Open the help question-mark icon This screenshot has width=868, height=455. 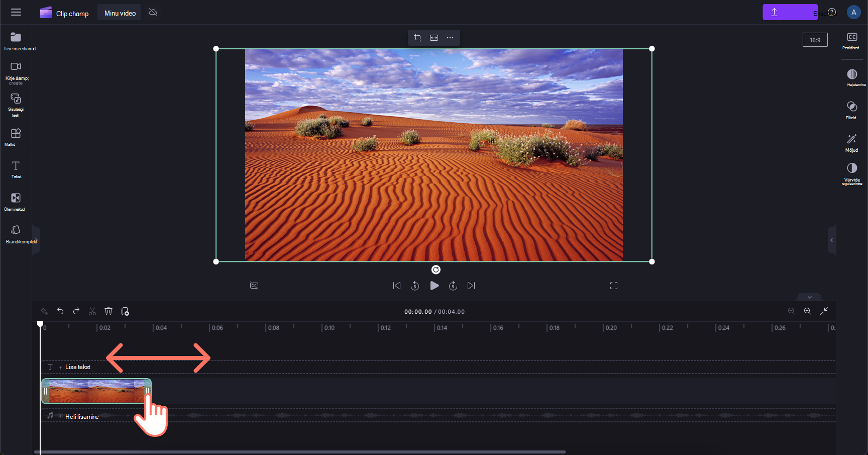tap(832, 12)
